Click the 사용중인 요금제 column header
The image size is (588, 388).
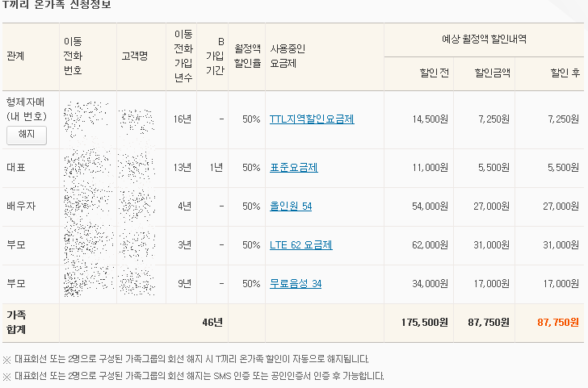[x=288, y=56]
